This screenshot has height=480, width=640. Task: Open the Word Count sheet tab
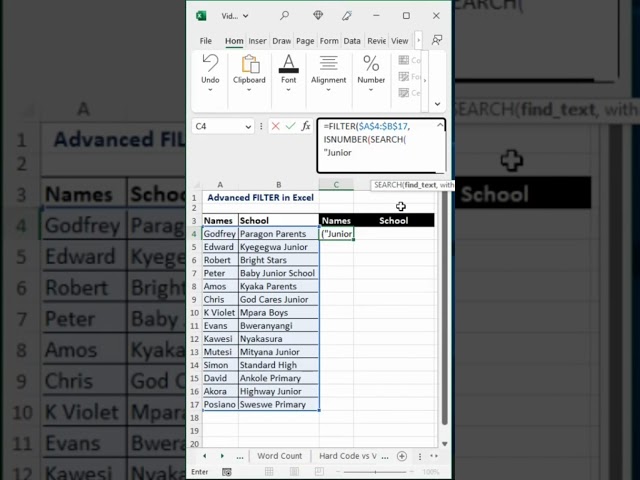click(280, 456)
